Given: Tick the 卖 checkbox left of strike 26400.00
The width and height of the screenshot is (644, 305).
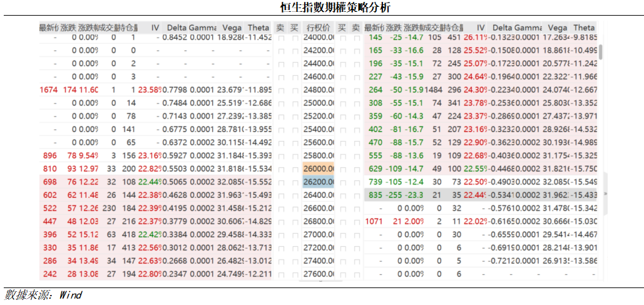Looking at the screenshot, I should point(281,195).
